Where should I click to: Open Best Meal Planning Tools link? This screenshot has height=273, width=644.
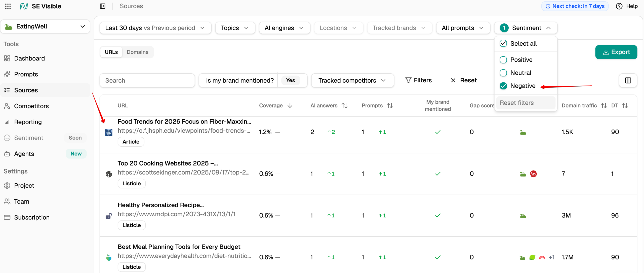[x=179, y=247]
